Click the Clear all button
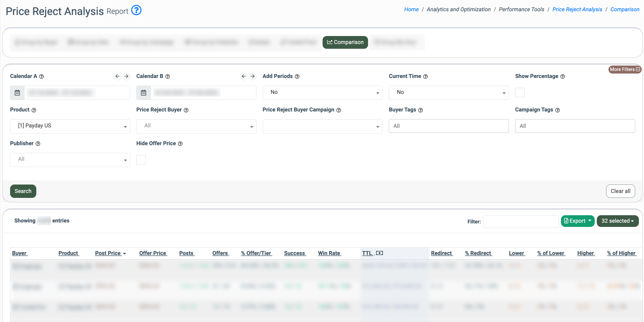Screen dimensions: 644x322 pos(620,191)
